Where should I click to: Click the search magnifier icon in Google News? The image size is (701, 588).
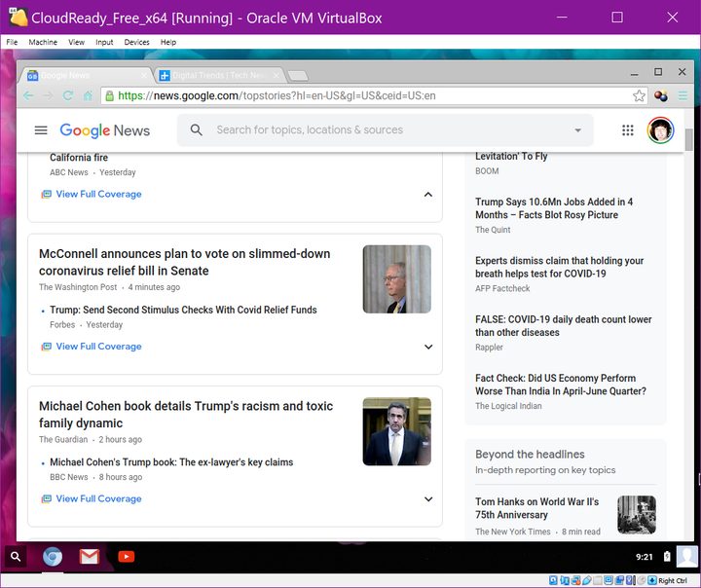point(197,130)
